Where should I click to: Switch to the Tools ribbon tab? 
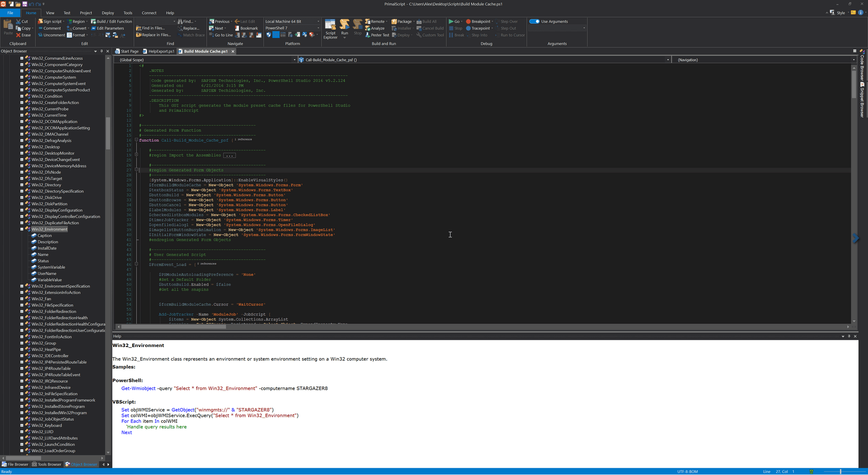128,13
